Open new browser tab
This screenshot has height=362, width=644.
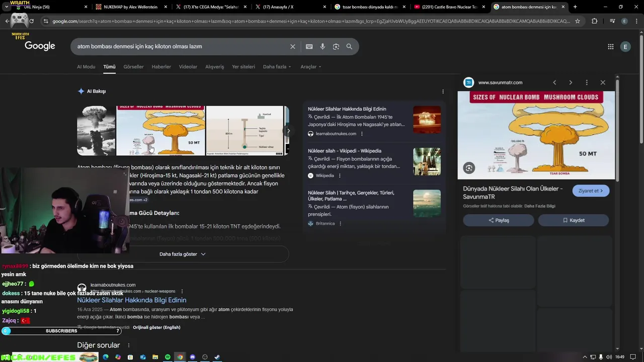tap(575, 7)
